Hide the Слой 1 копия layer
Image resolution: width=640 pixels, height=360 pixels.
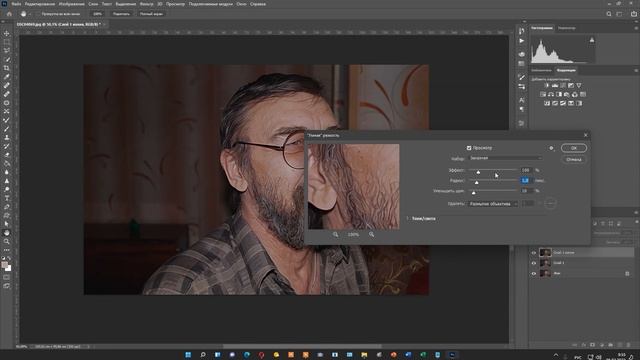[534, 253]
